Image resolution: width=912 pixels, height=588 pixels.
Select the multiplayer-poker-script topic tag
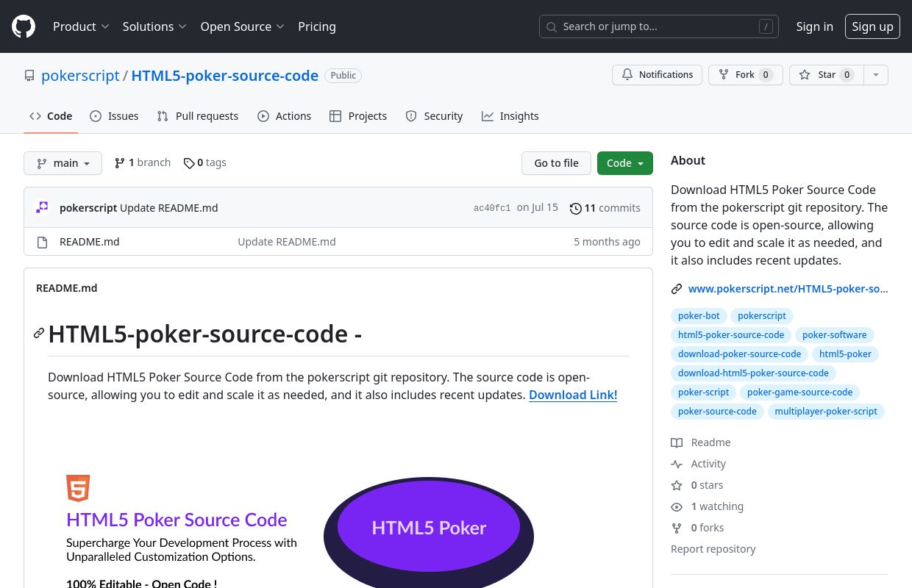[826, 411]
